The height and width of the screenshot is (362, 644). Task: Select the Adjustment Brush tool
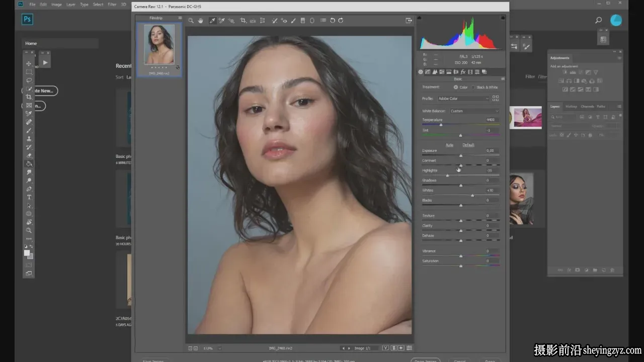293,21
